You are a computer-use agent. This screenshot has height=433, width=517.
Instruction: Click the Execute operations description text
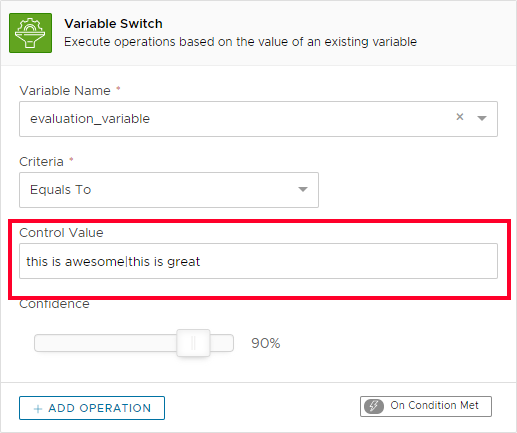(240, 42)
